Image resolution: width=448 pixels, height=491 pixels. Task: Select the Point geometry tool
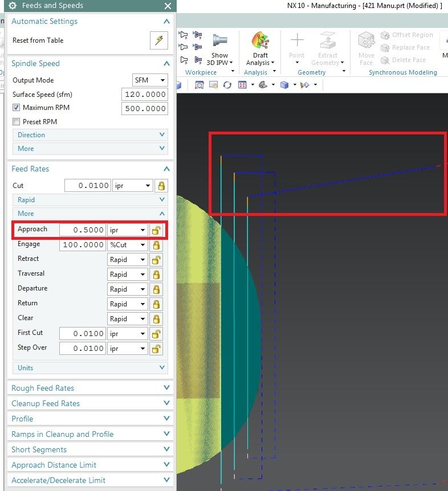click(x=297, y=49)
